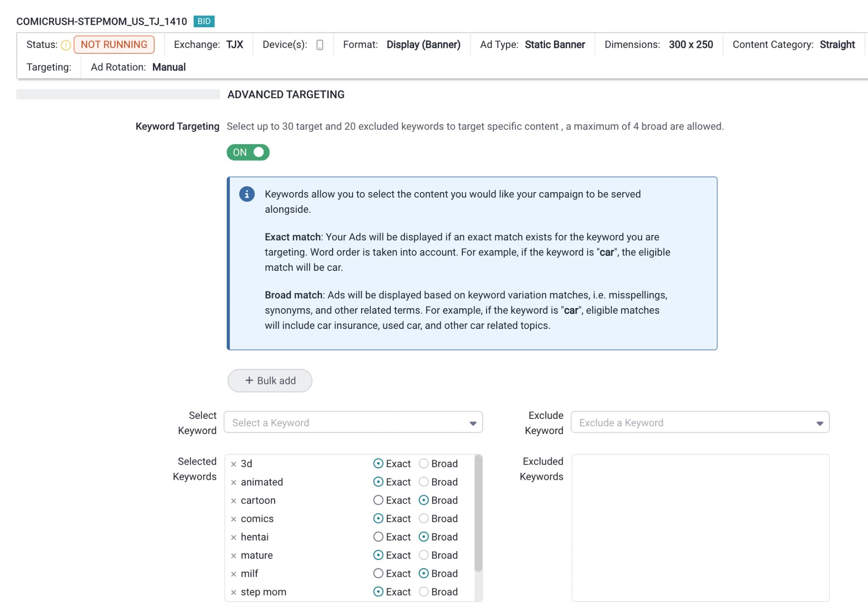Open the Select a Keyword dropdown

click(x=353, y=422)
